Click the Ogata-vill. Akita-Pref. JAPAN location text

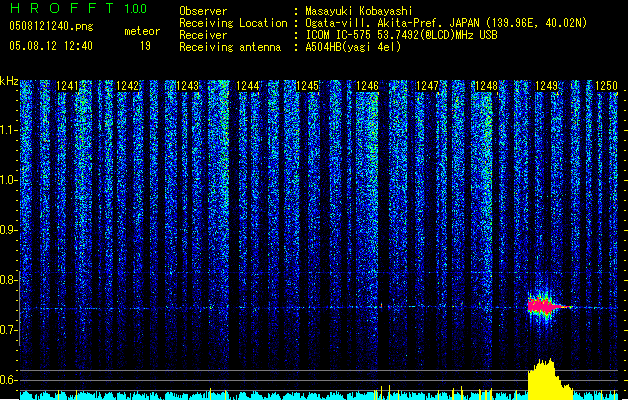[446, 23]
